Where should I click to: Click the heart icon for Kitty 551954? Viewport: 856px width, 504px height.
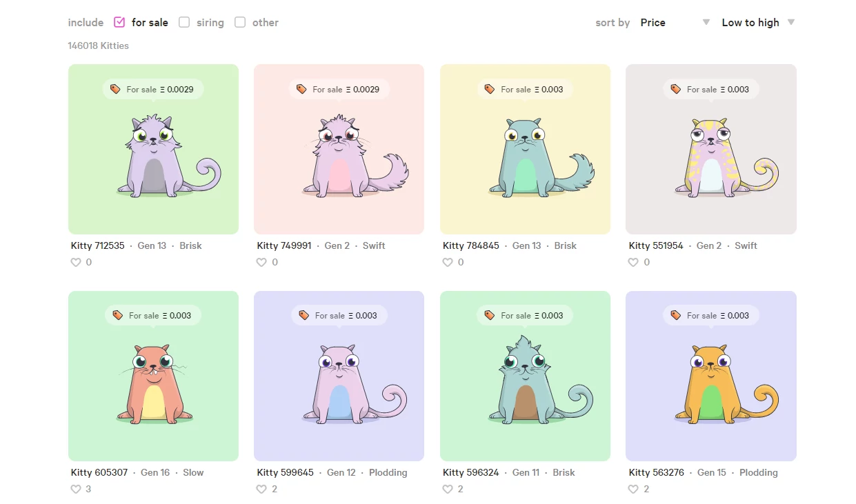pyautogui.click(x=633, y=262)
